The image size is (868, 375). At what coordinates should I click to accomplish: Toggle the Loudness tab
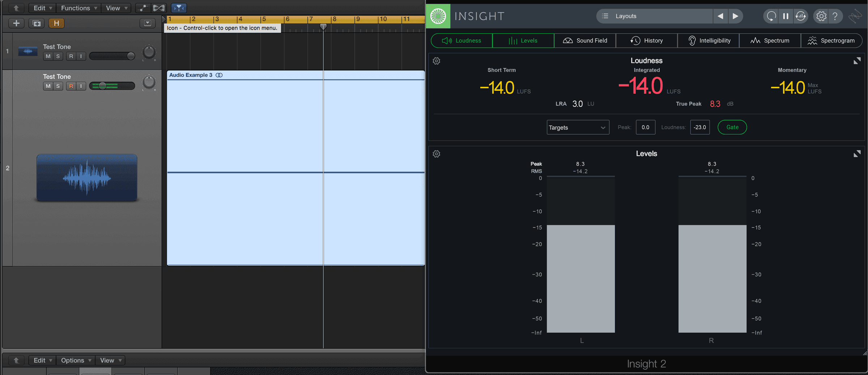(461, 41)
